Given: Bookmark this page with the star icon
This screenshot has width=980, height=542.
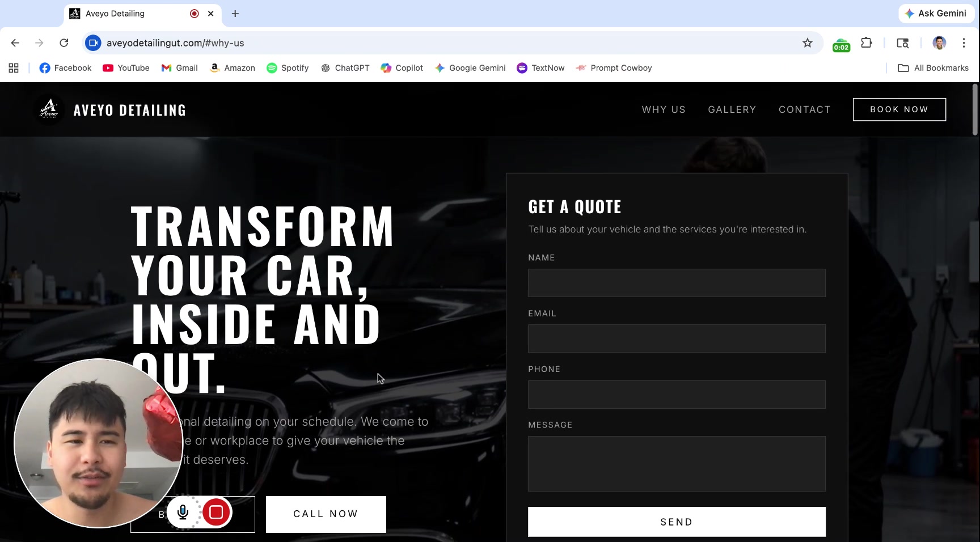Looking at the screenshot, I should click(807, 43).
